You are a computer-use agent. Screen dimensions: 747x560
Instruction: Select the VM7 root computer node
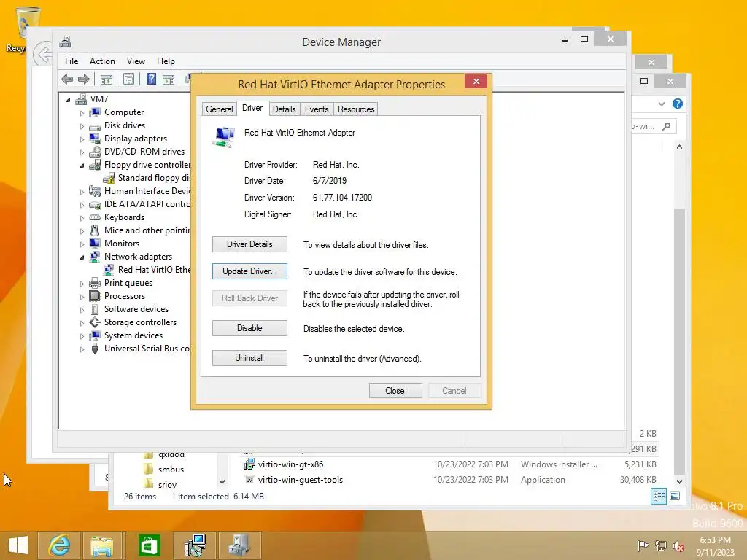tap(99, 99)
